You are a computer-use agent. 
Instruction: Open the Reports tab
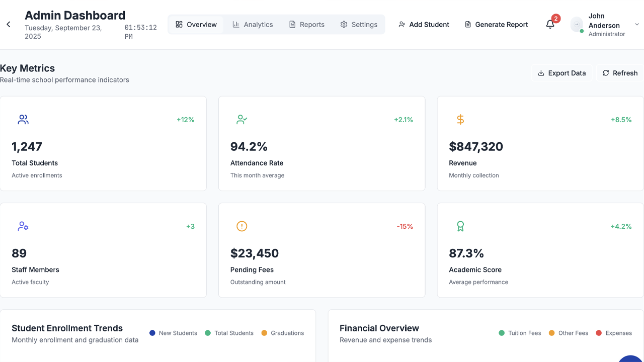coord(307,24)
